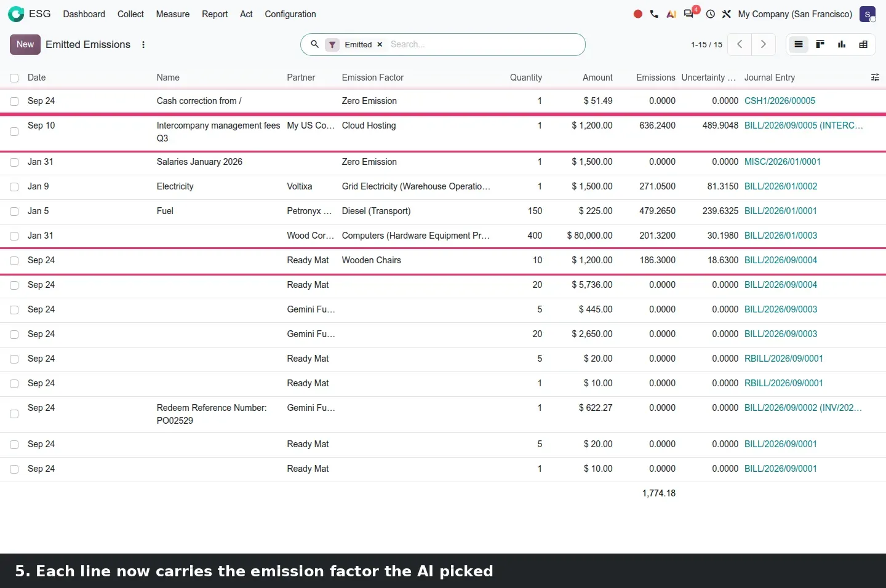The height and width of the screenshot is (588, 886).
Task: Select the Salaries January 2026 row checkbox
Action: tap(14, 162)
